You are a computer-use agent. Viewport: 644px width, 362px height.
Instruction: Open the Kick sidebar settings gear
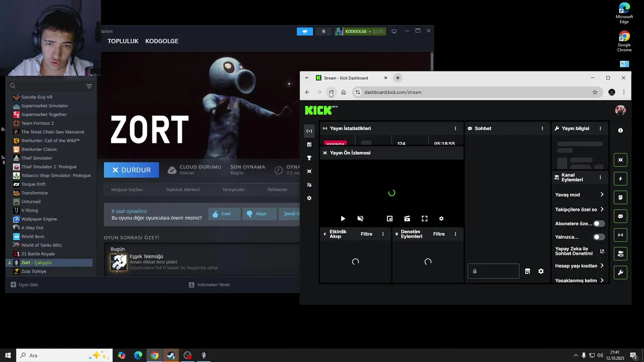[309, 198]
